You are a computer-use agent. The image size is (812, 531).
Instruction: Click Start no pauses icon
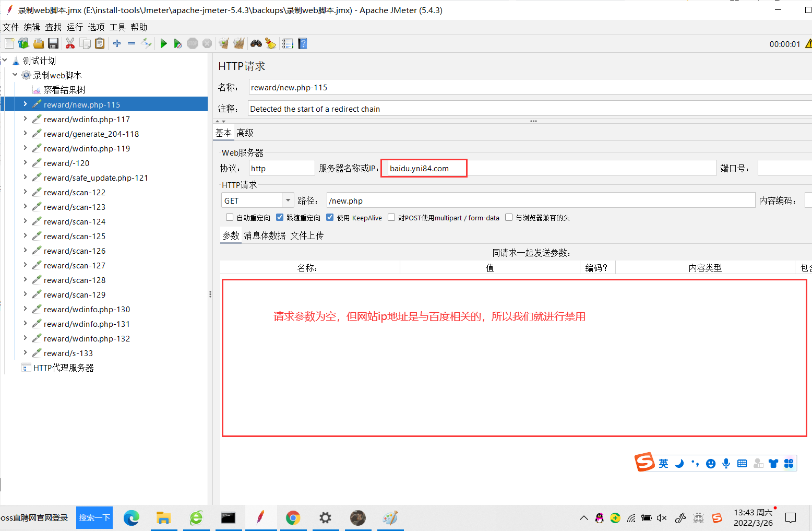click(177, 43)
